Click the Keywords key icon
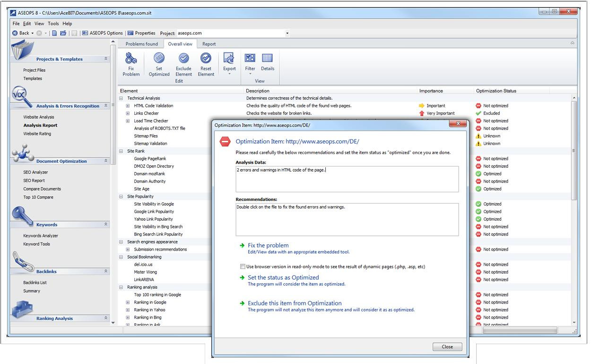This screenshot has height=364, width=591. click(23, 216)
